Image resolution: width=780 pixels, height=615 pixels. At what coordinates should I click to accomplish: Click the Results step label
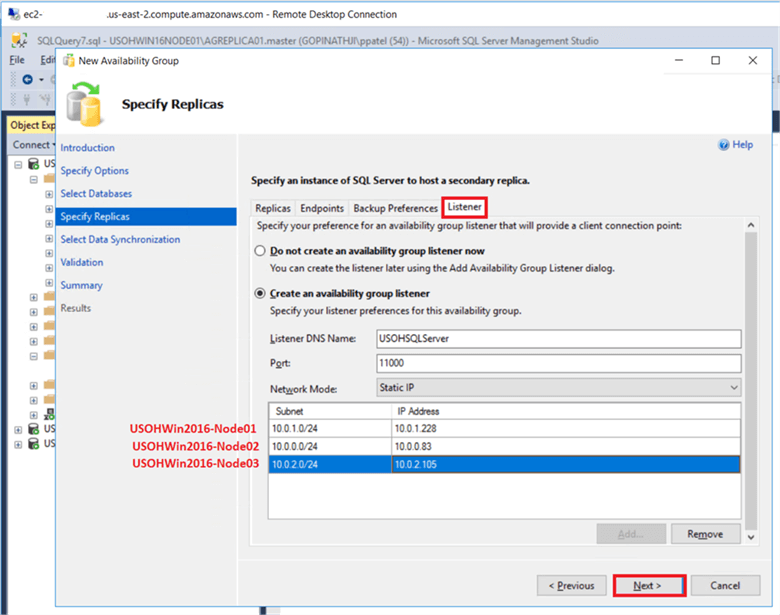tap(76, 308)
